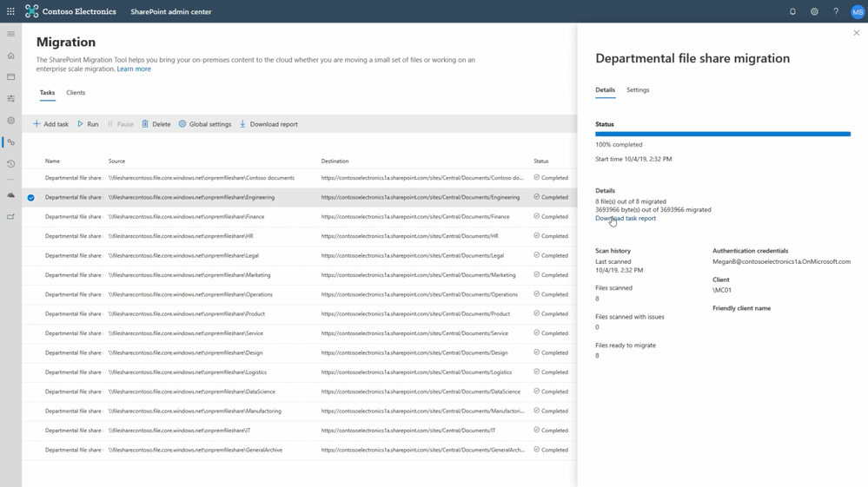Select the Product source path row
This screenshot has width=868, height=487.
(187, 313)
